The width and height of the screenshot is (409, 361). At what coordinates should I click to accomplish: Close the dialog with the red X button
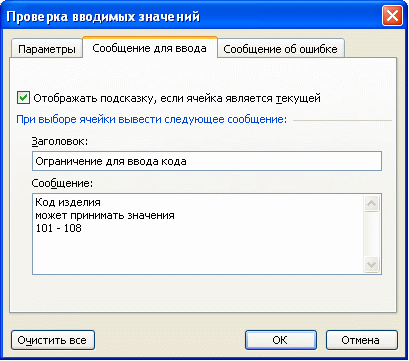[x=392, y=16]
